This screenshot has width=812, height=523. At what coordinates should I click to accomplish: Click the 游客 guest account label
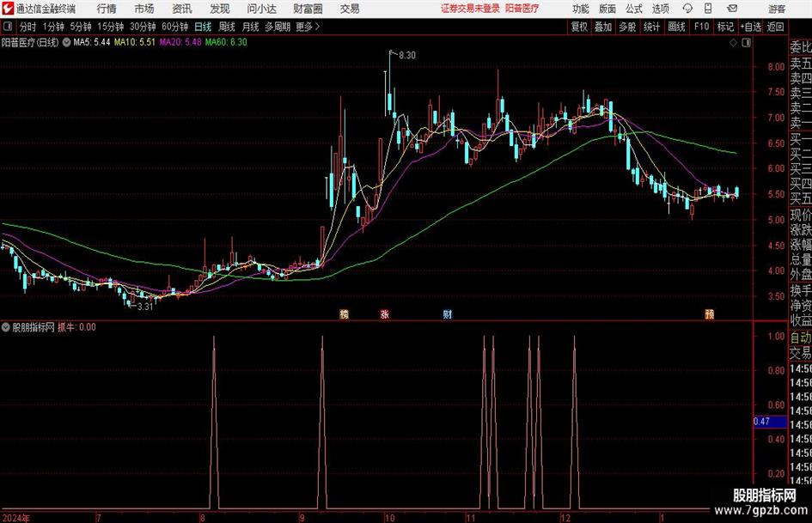pyautogui.click(x=777, y=9)
